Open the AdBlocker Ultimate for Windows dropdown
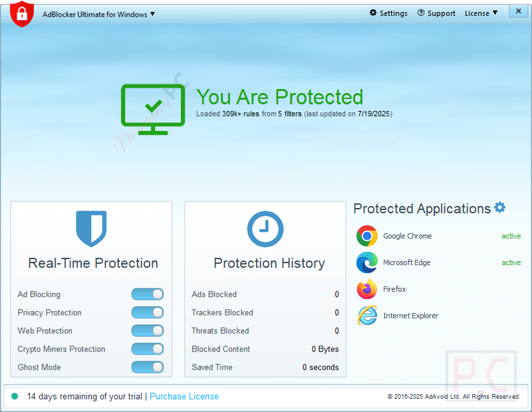This screenshot has height=412, width=532. tap(98, 14)
